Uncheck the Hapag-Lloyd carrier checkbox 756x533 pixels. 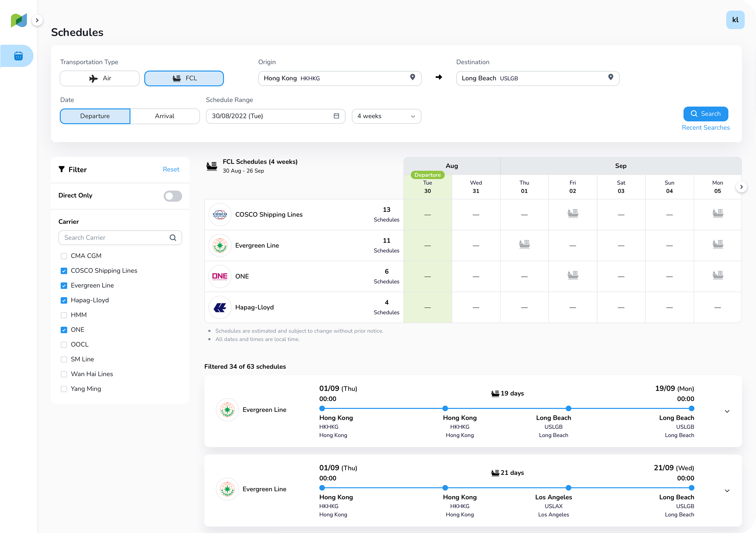click(64, 300)
